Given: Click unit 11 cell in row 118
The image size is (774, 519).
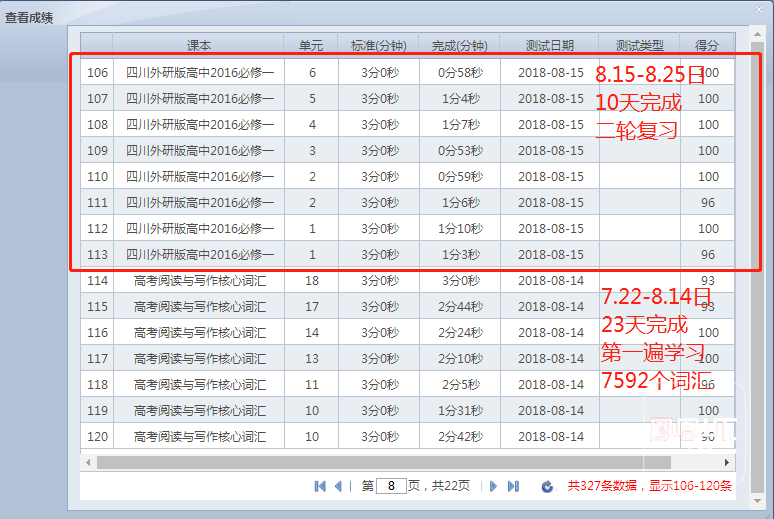Looking at the screenshot, I should 312,385.
